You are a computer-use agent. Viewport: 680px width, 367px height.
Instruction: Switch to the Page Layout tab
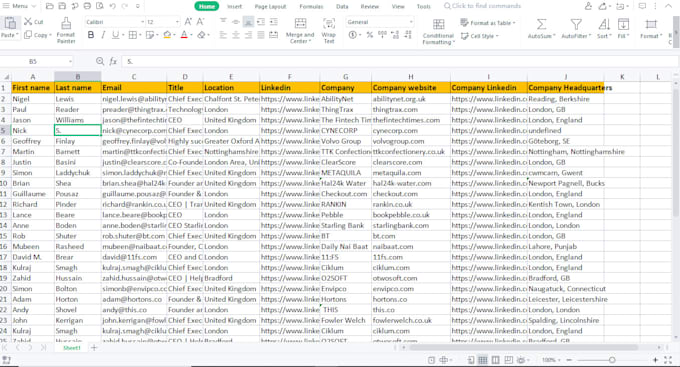270,7
